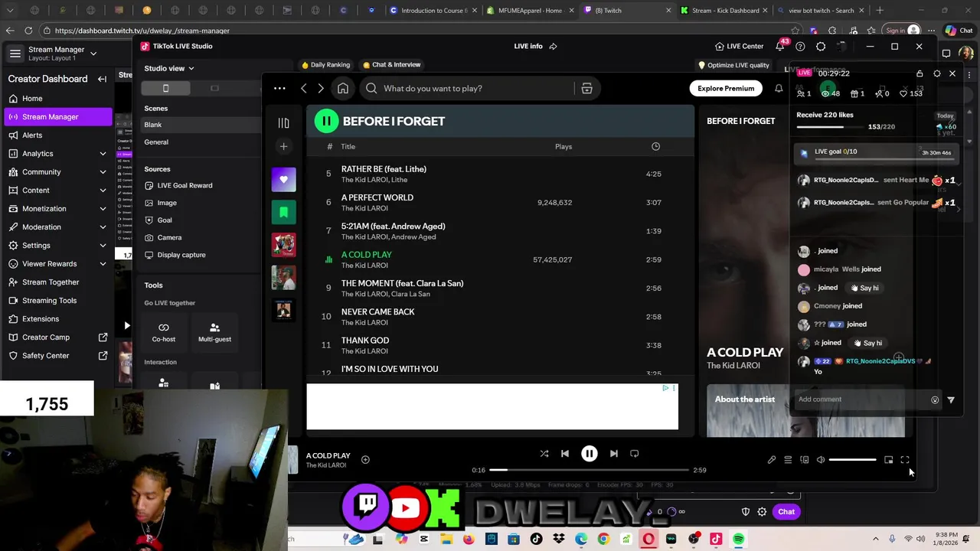The width and height of the screenshot is (980, 551).
Task: Expand Moderation in Twitch sidebar
Action: pos(103,227)
